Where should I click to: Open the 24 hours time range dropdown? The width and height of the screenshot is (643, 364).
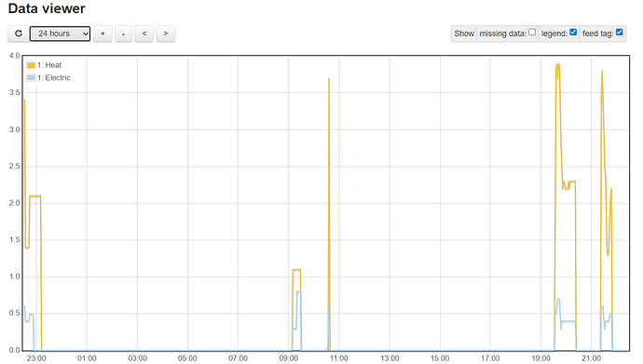pyautogui.click(x=61, y=34)
